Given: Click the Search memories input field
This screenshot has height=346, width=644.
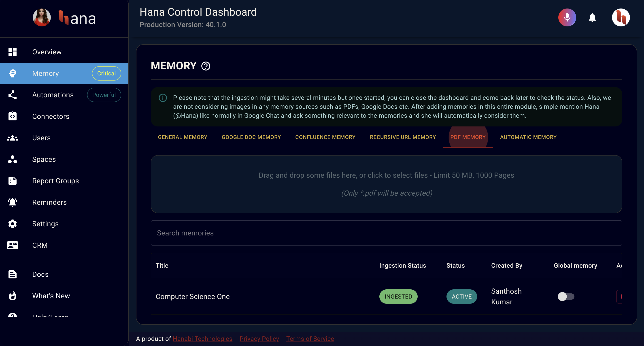Looking at the screenshot, I should point(386,233).
